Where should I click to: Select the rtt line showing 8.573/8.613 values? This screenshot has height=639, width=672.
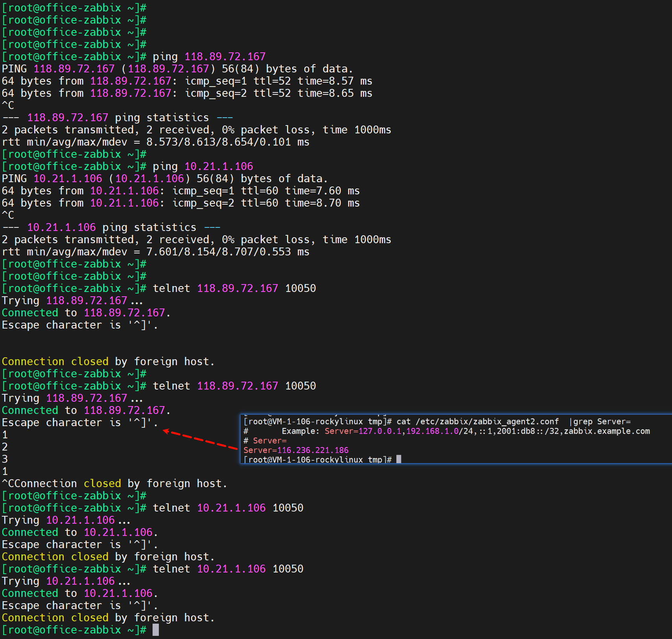tap(155, 142)
